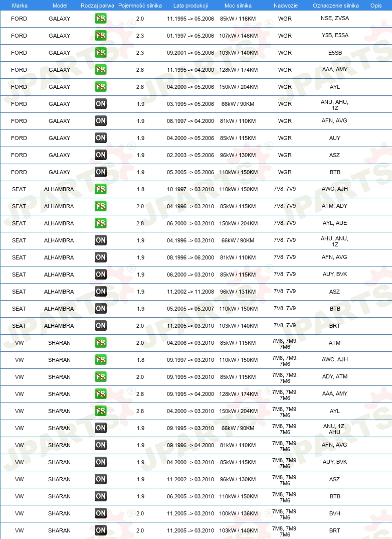Click engine code 'BVH'
This screenshot has width=392, height=539.
tap(335, 513)
